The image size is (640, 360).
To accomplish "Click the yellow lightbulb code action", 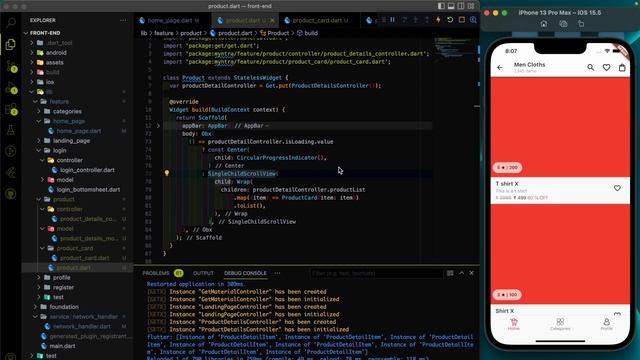I will (167, 173).
